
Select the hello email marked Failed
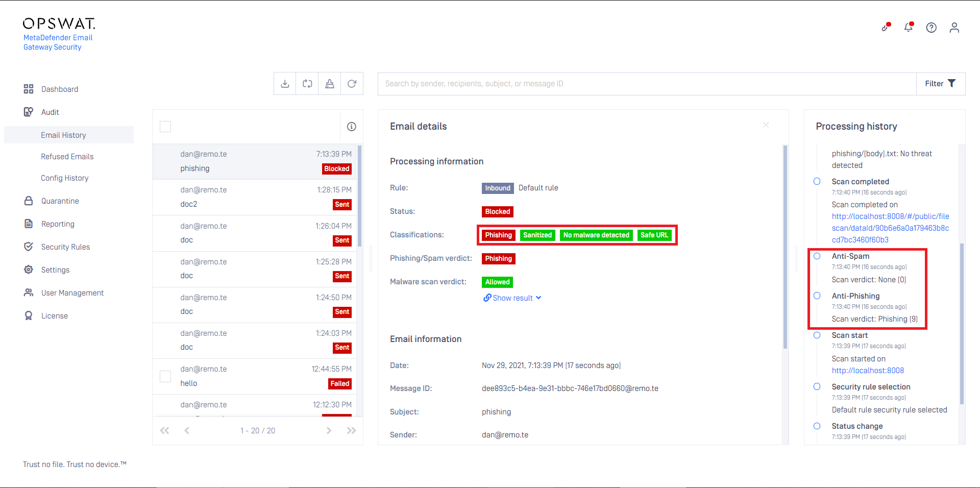pos(254,376)
